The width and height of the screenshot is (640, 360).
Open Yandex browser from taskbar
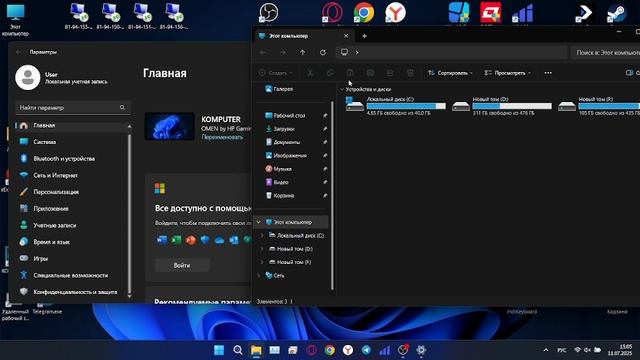pyautogui.click(x=348, y=350)
